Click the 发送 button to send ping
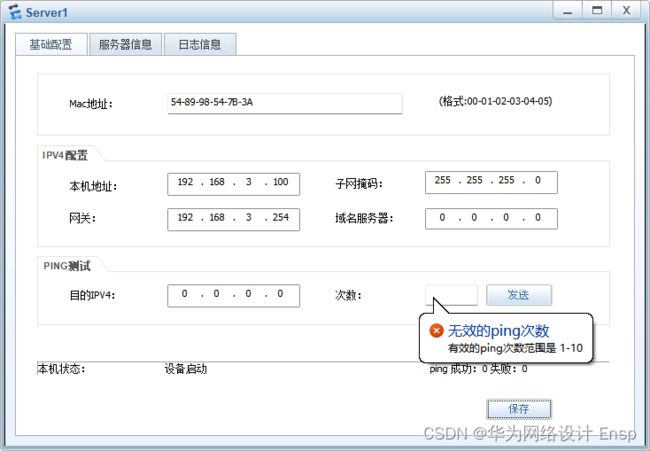This screenshot has width=650, height=451. [519, 295]
